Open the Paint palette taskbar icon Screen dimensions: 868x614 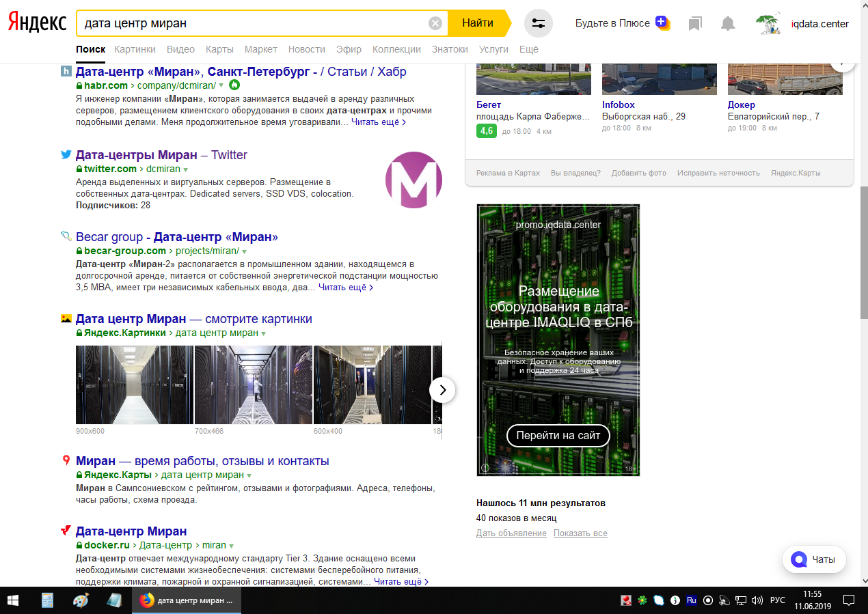coord(81,600)
